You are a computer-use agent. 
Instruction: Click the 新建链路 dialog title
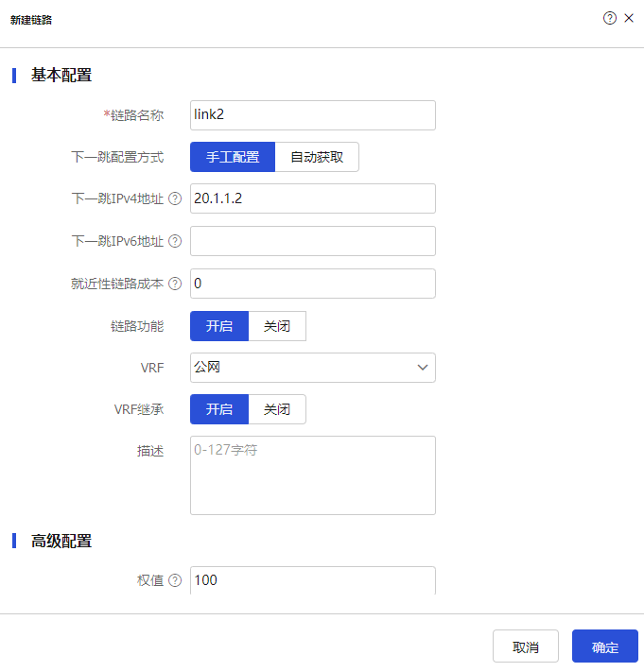coord(31,20)
